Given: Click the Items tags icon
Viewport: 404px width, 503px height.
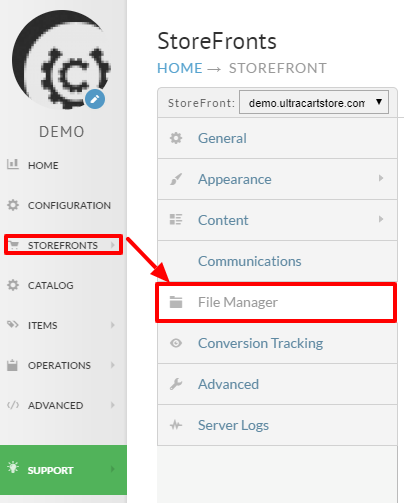Looking at the screenshot, I should pos(13,324).
